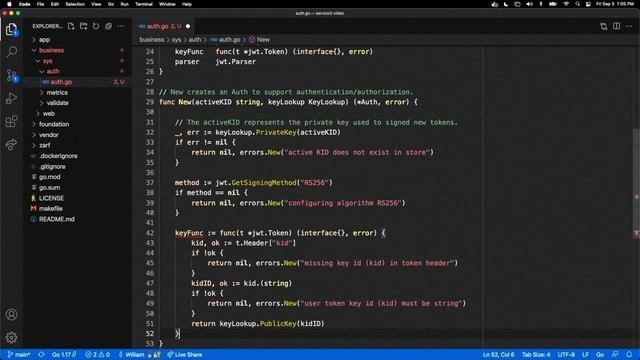The width and height of the screenshot is (640, 360).
Task: Click the editor vertical scrollbar
Action: (x=636, y=184)
